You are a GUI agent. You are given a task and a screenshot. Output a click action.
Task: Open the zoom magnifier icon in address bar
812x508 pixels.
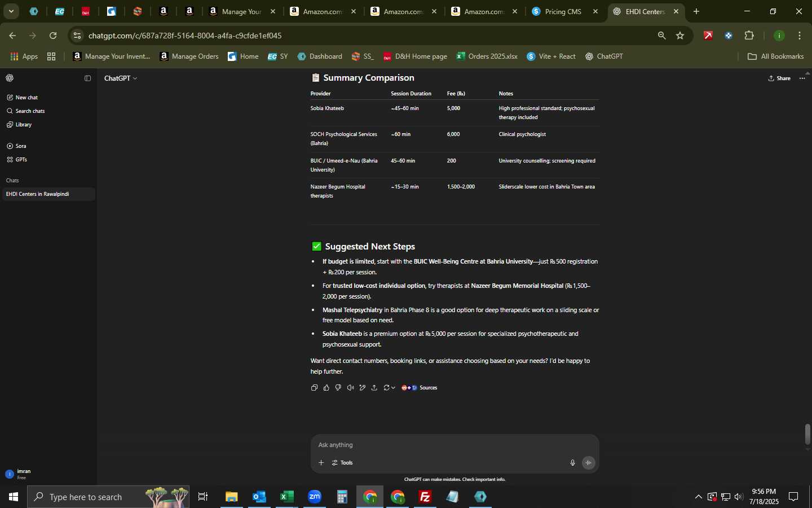[662, 36]
